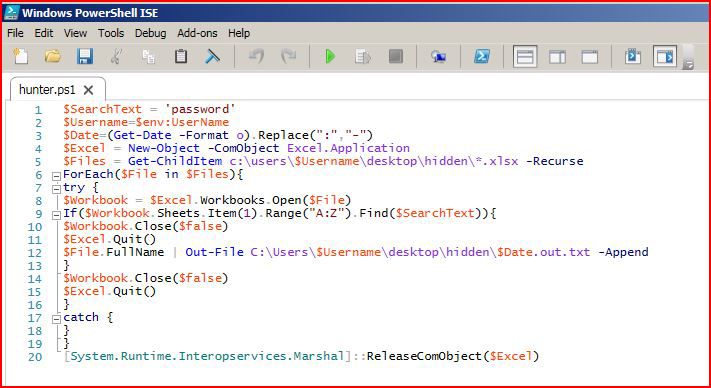
Task: Clear the console pane with the brush icon
Action: [x=212, y=57]
